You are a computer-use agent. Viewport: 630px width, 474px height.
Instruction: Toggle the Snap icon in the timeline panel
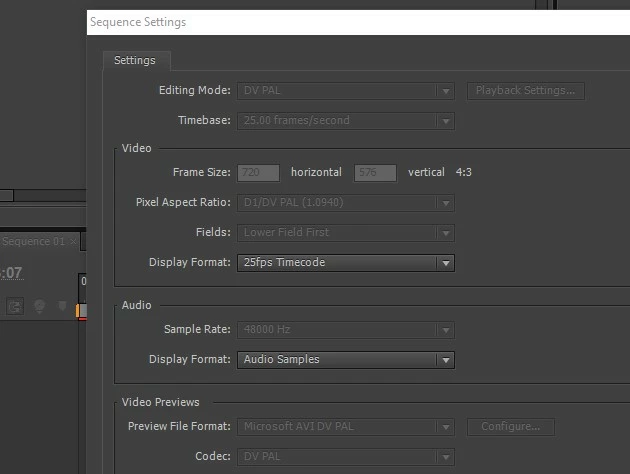[15, 307]
